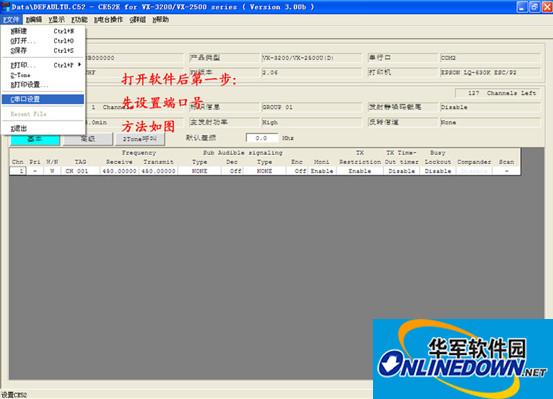
Task: Click the 串行口 field showing COM2
Action: (490, 58)
